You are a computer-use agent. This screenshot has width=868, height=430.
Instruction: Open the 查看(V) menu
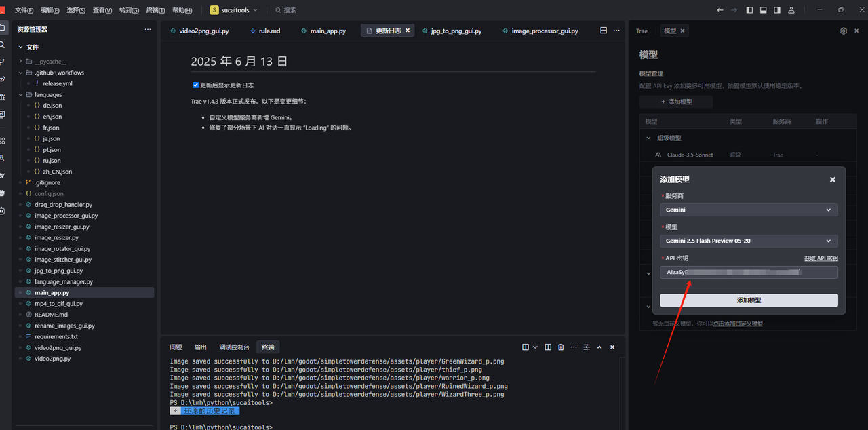102,10
